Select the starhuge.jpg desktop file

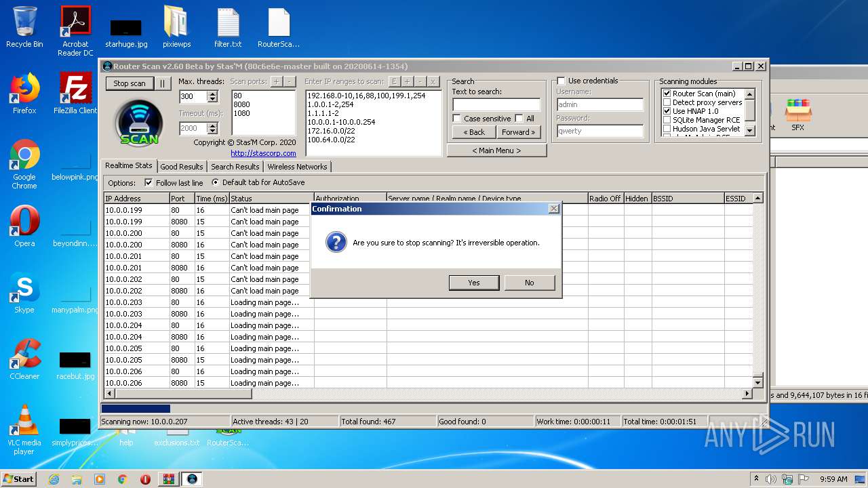[x=126, y=33]
